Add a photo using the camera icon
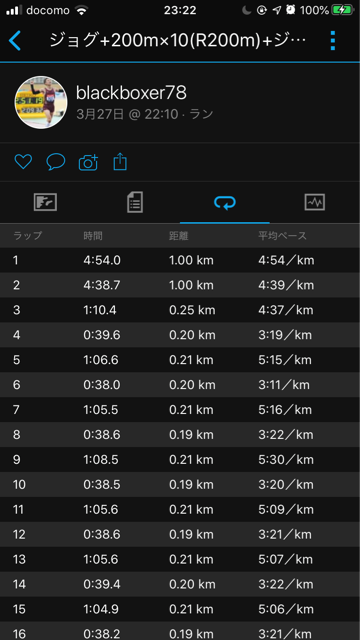 (89, 162)
